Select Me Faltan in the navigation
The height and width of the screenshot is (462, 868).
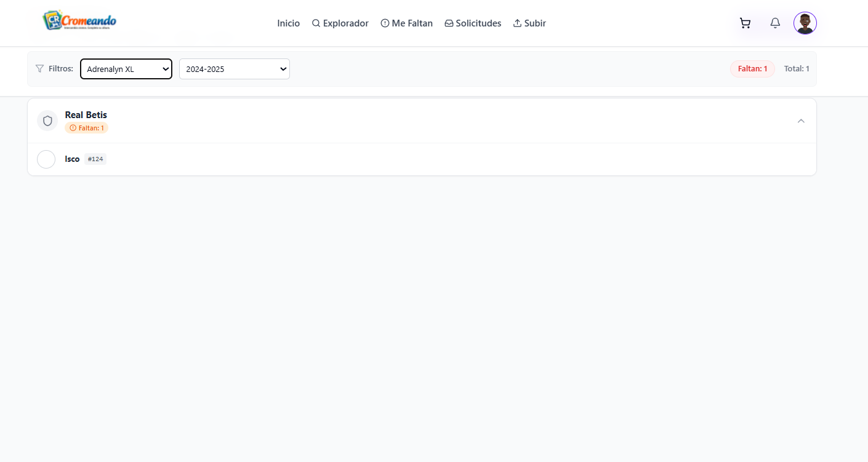[407, 23]
